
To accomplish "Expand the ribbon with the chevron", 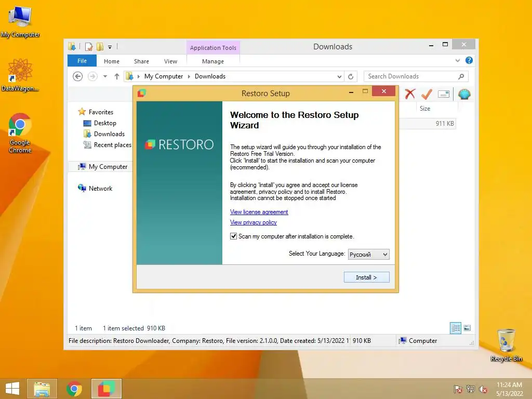I will click(x=458, y=60).
